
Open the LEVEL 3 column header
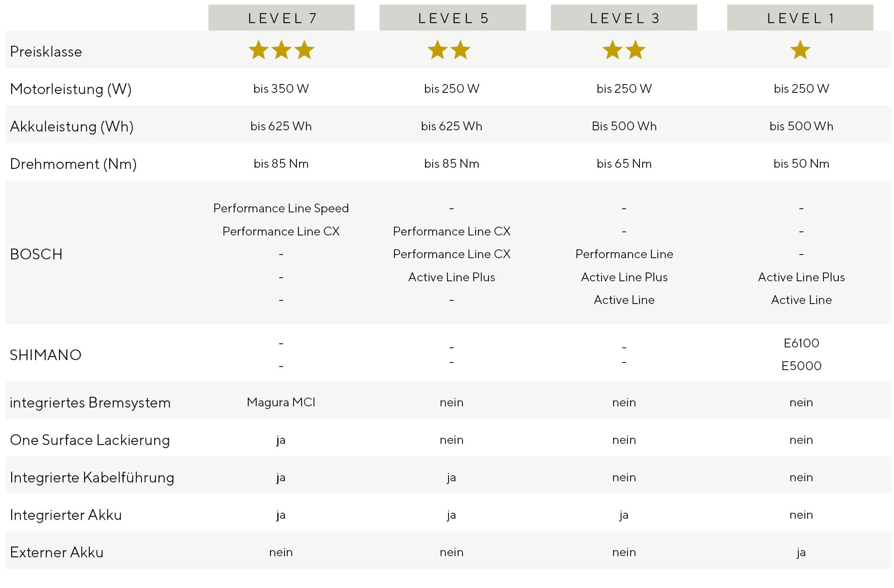coord(624,18)
